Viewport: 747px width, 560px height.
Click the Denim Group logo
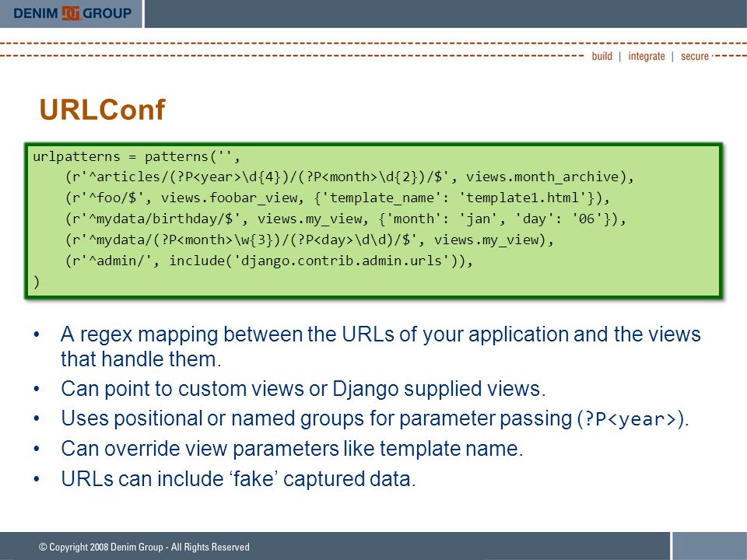tap(72, 13)
